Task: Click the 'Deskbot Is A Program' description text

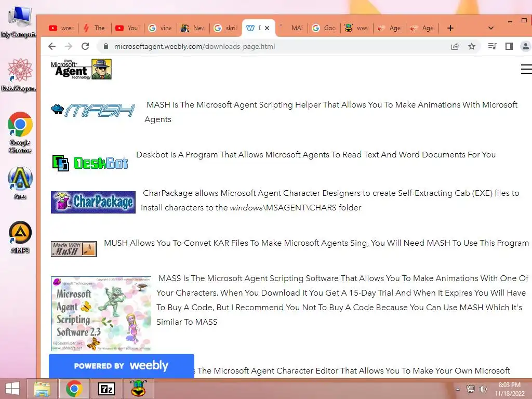Action: [316, 155]
